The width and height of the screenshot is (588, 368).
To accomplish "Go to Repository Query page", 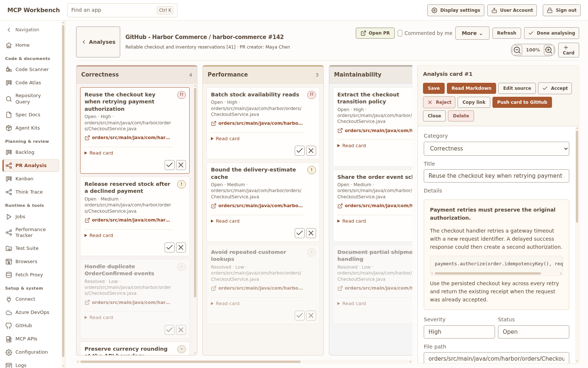I will pos(31,99).
